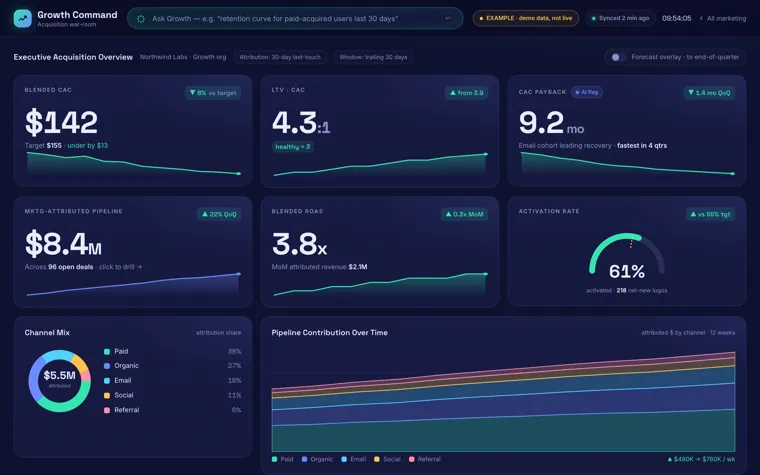Screen dimensions: 760x475
Task: Click Northwind Labs · Growth org label
Action: point(183,57)
